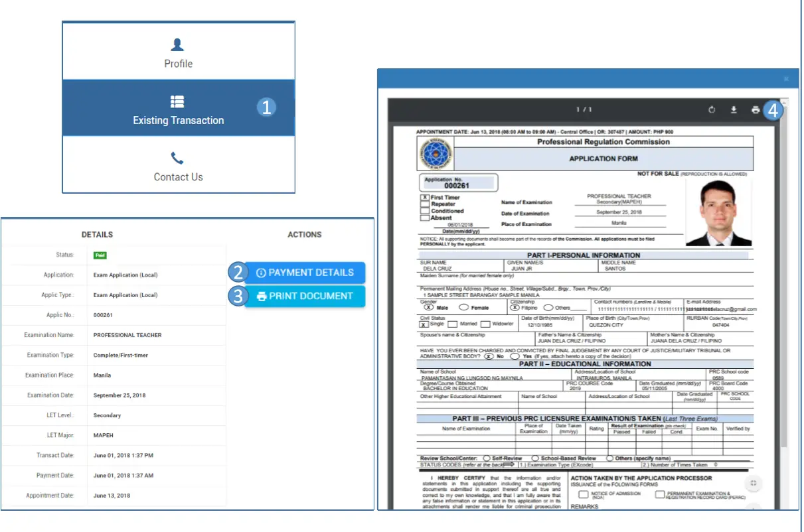Click the PART I-PERSONAL INFORMATION heading
The width and height of the screenshot is (804, 532).
[584, 255]
